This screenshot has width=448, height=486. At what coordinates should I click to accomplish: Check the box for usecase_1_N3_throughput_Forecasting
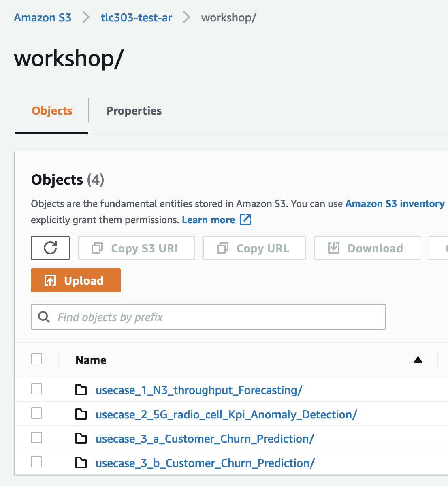(36, 389)
